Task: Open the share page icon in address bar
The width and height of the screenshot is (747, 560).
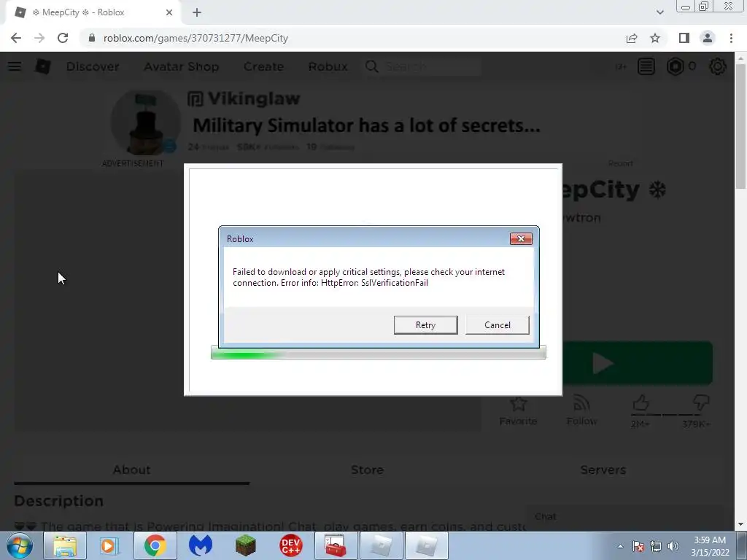Action: (632, 38)
